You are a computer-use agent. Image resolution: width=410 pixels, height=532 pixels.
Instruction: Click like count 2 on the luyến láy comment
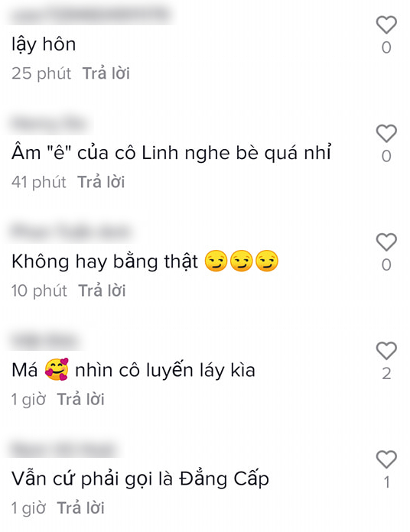coord(386,374)
